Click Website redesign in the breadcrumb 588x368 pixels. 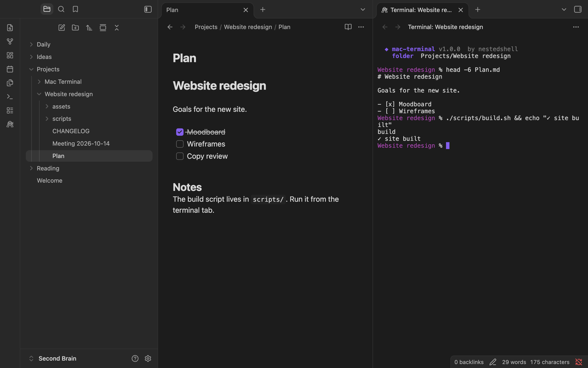click(248, 27)
